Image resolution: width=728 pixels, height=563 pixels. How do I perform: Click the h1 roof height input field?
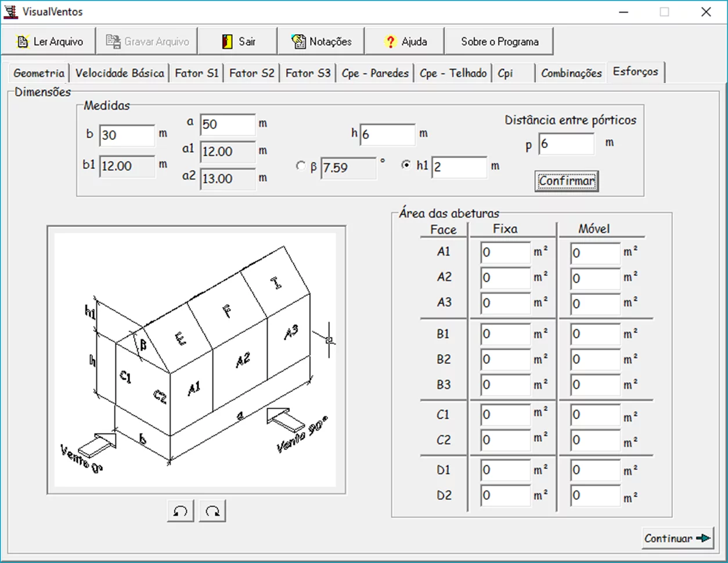pos(459,168)
